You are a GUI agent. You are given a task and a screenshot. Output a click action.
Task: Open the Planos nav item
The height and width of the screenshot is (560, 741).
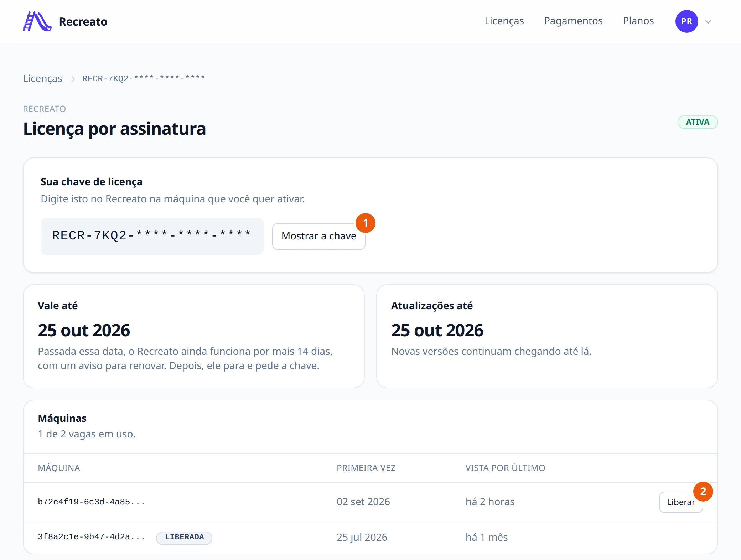tap(638, 21)
